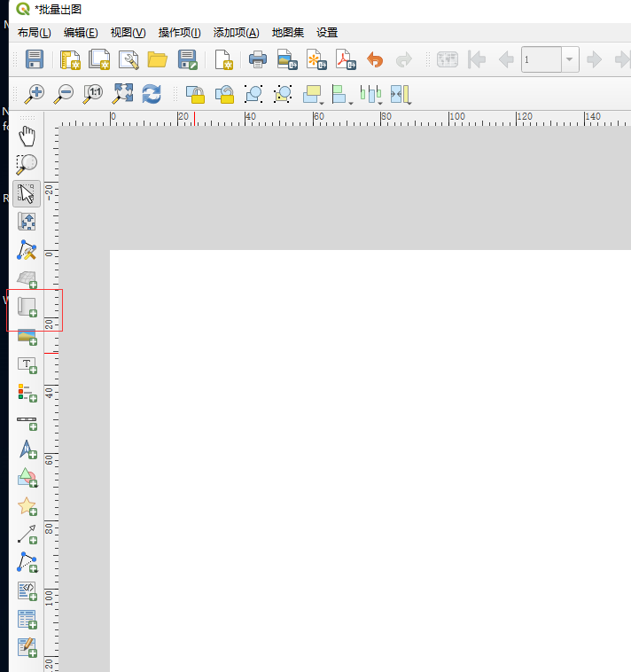This screenshot has width=631, height=672.
Task: Go to previous atlas feature
Action: 506,59
